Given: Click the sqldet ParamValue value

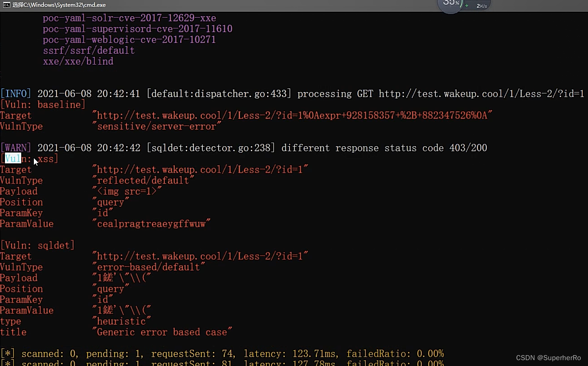Looking at the screenshot, I should point(121,310).
